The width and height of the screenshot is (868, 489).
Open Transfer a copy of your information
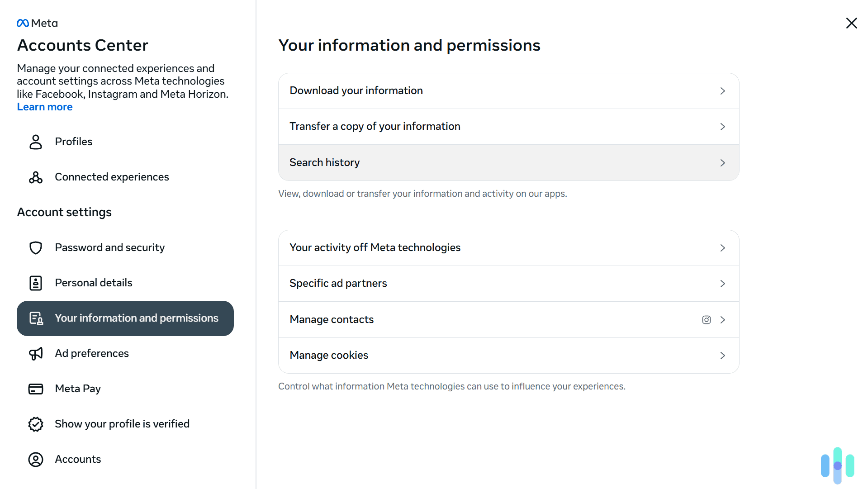point(508,126)
